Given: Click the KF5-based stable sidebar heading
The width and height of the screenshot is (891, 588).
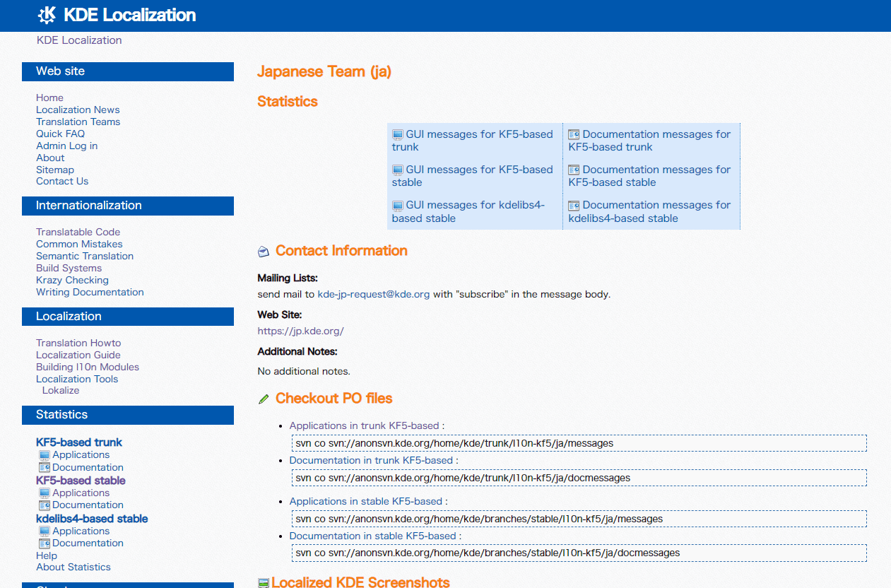Looking at the screenshot, I should (x=81, y=481).
